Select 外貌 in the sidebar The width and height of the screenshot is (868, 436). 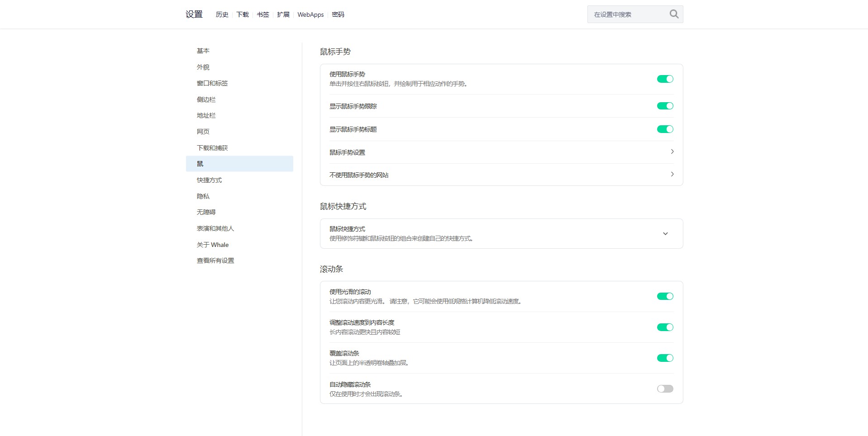click(x=203, y=67)
